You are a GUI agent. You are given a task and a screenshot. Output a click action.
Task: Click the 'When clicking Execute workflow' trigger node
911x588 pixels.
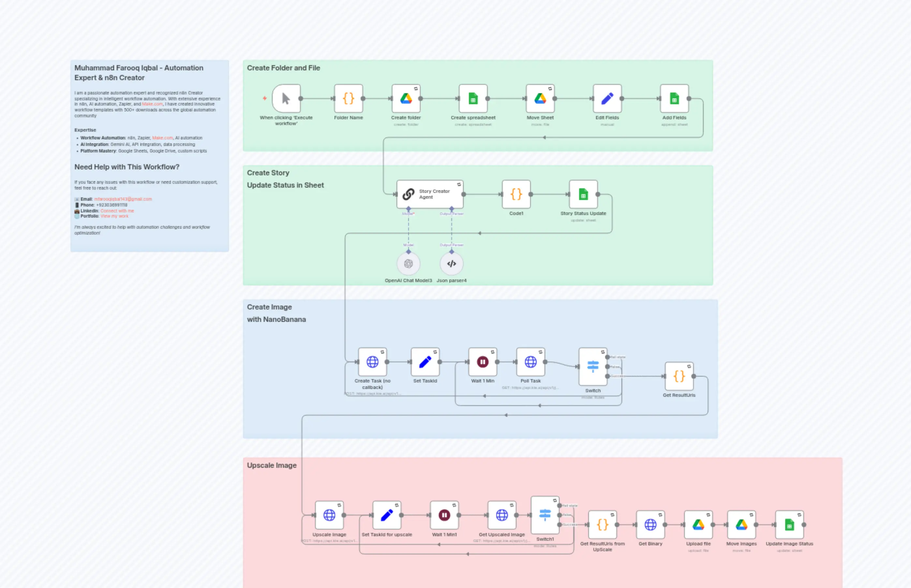[286, 98]
